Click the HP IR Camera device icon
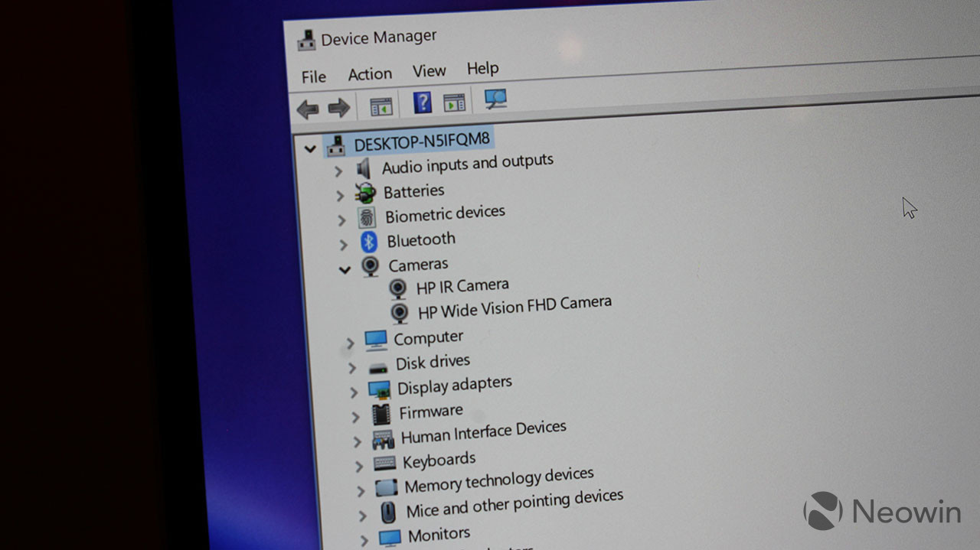The image size is (980, 550). tap(397, 288)
